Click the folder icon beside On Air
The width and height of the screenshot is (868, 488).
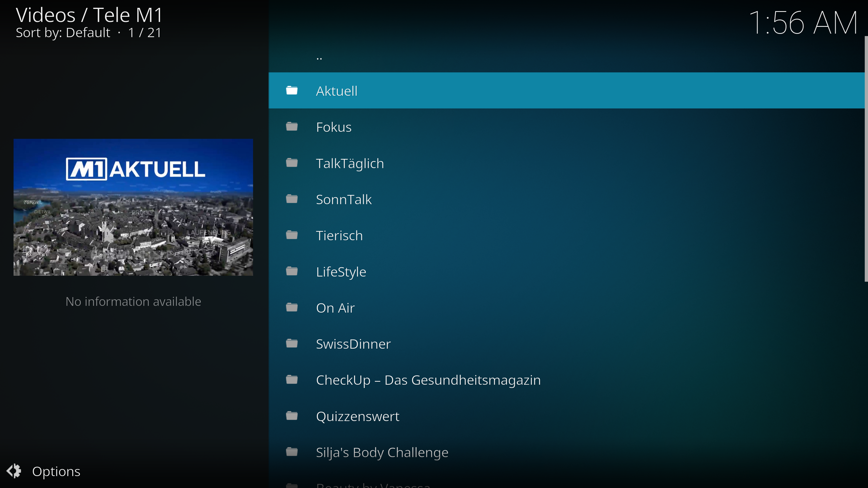[x=292, y=307]
